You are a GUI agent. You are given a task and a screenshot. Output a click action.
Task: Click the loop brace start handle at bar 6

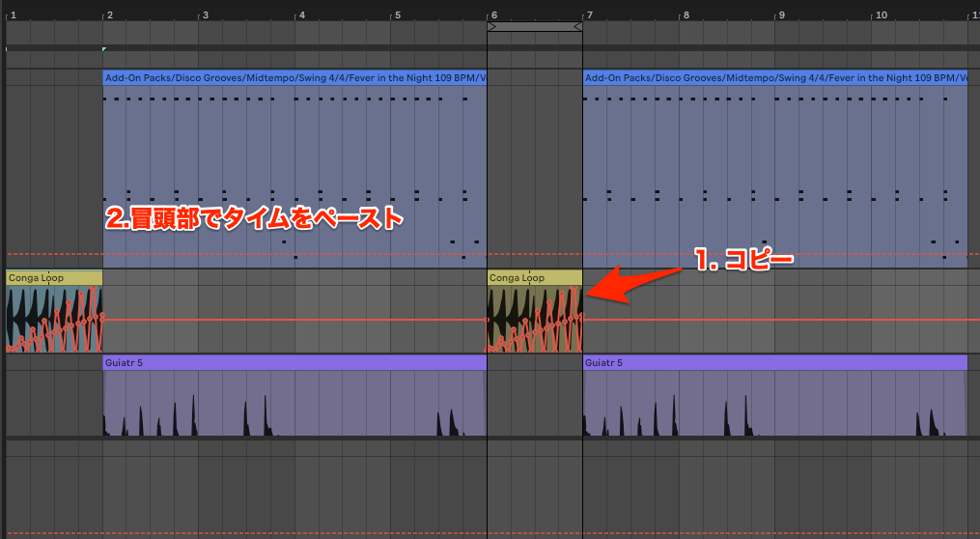click(491, 27)
